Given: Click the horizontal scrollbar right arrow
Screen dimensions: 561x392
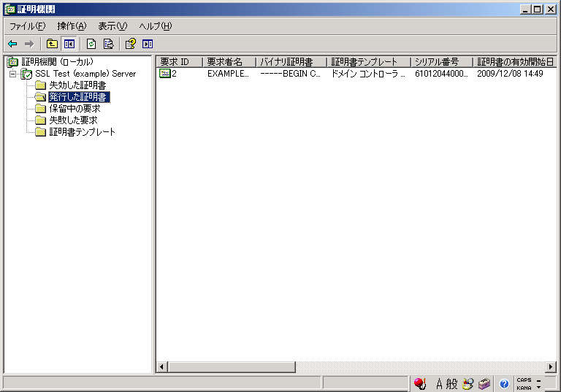Looking at the screenshot, I should coord(551,366).
